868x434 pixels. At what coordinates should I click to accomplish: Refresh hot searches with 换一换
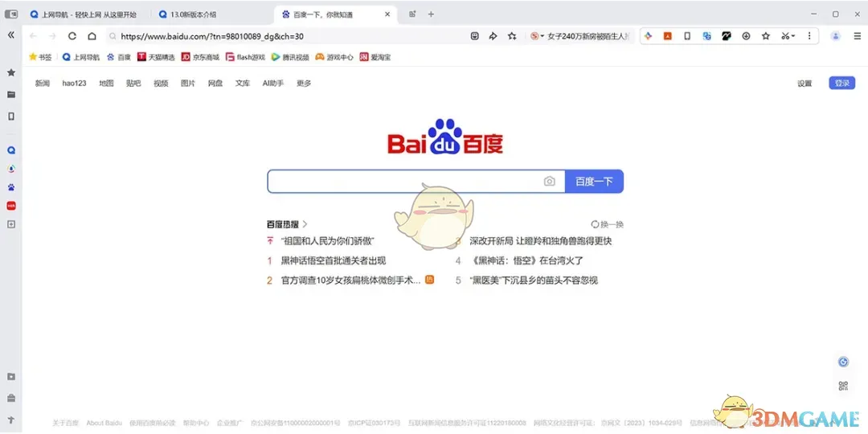pyautogui.click(x=608, y=224)
